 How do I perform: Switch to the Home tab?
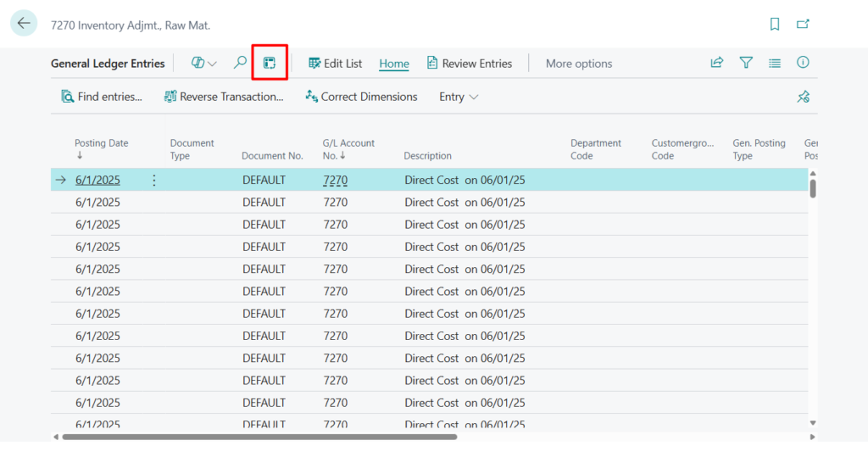394,64
